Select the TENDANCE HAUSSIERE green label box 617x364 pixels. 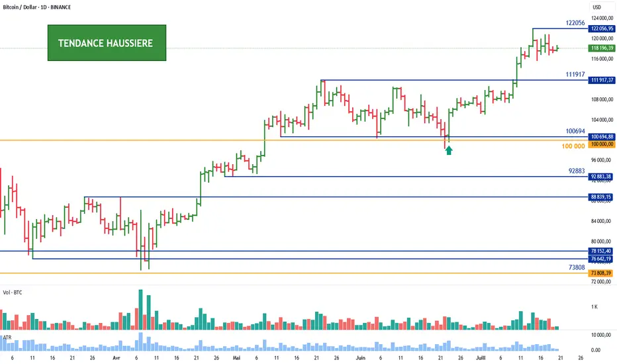coord(107,43)
